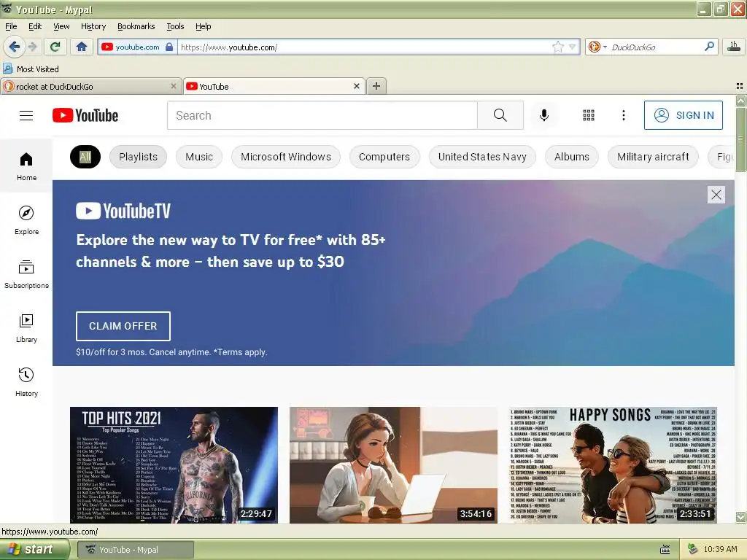This screenshot has width=747, height=560.
Task: Select the Computers filter chip
Action: pos(384,157)
